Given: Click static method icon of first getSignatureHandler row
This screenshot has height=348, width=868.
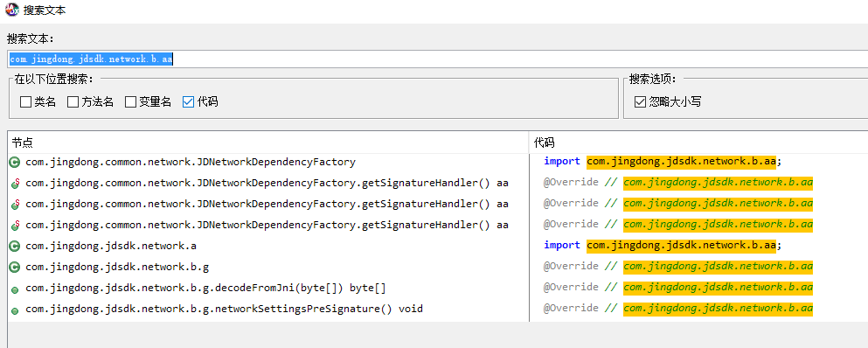Looking at the screenshot, I should [x=15, y=184].
